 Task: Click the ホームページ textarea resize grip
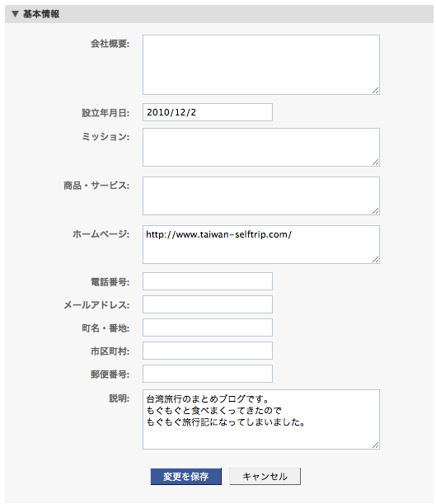[375, 259]
